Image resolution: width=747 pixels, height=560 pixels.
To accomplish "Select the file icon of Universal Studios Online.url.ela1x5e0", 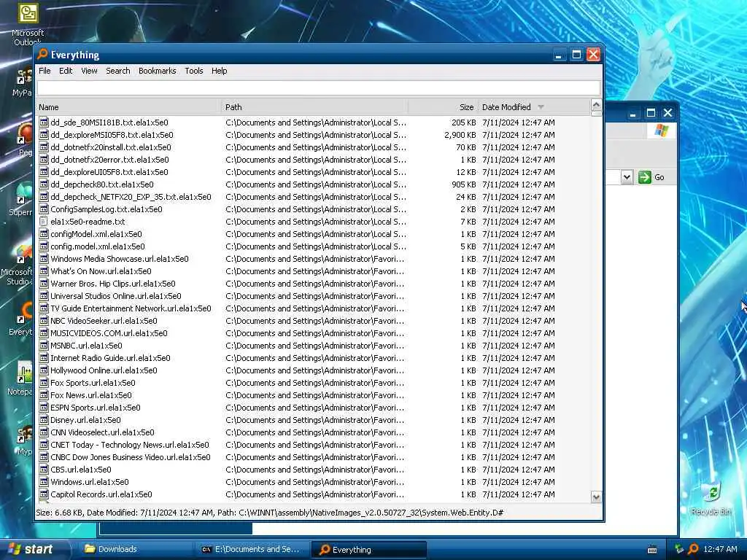I will (x=44, y=296).
